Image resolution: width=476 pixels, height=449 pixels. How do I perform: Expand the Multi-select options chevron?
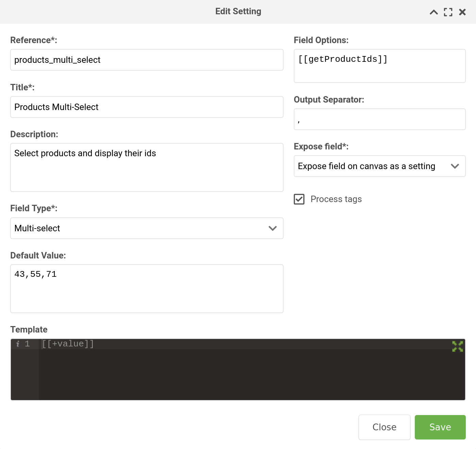[x=272, y=228]
